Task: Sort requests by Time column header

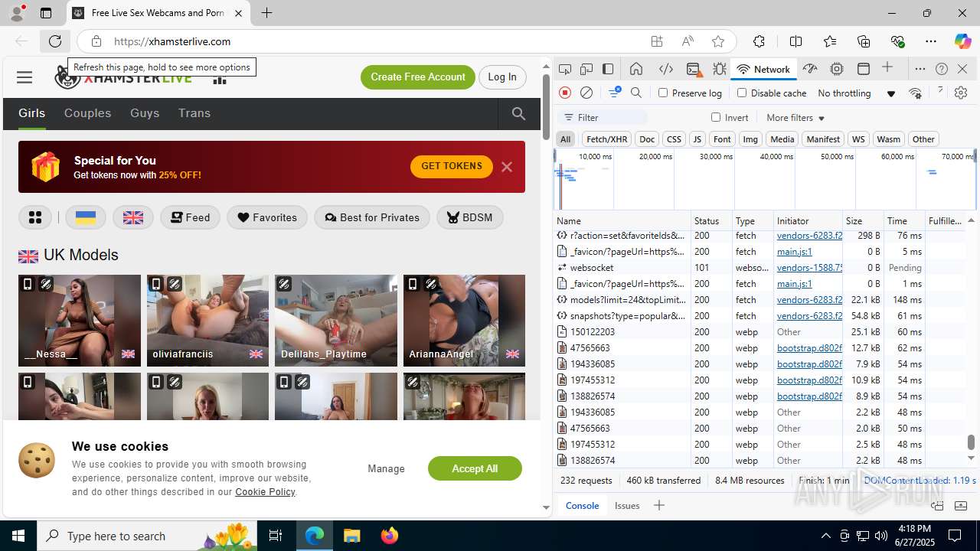Action: click(x=904, y=220)
